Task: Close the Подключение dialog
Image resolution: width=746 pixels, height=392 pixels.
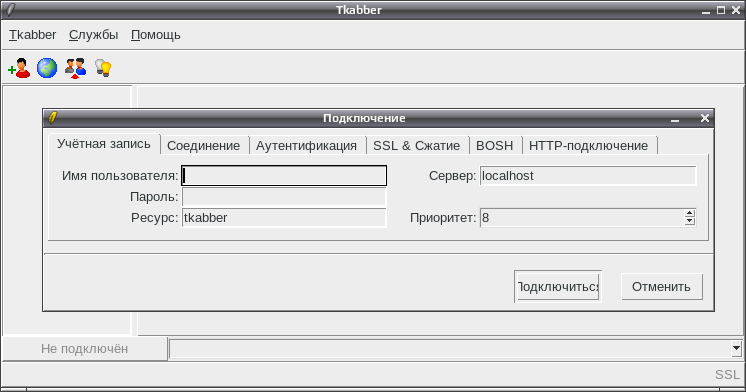Action: pos(705,118)
